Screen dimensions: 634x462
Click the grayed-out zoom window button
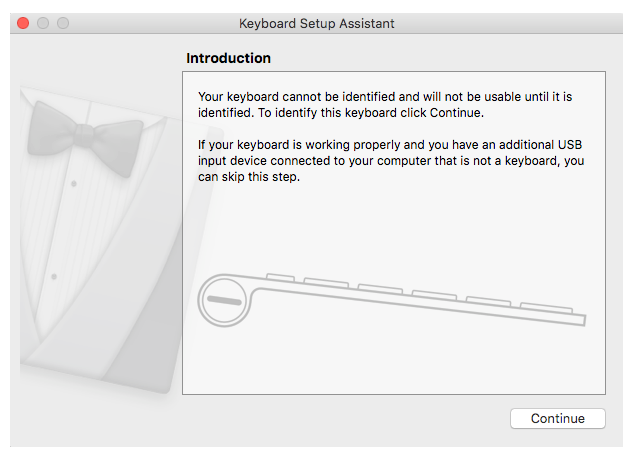click(x=63, y=23)
